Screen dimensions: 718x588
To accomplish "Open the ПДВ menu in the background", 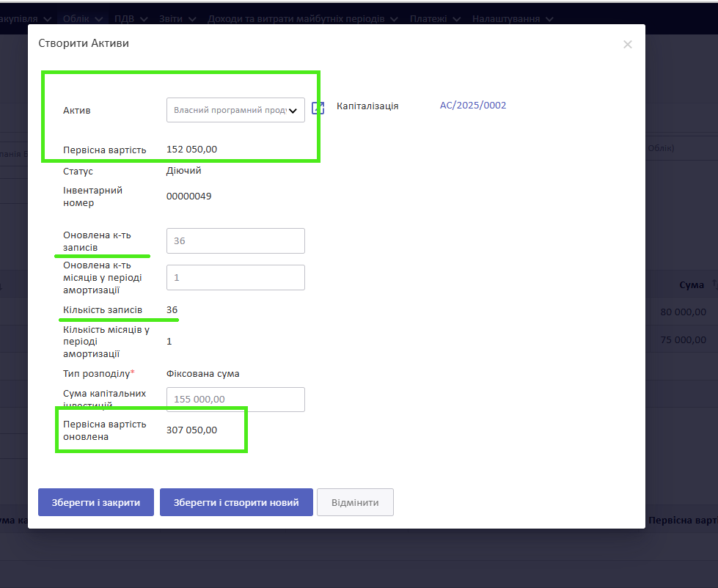I will (x=131, y=19).
